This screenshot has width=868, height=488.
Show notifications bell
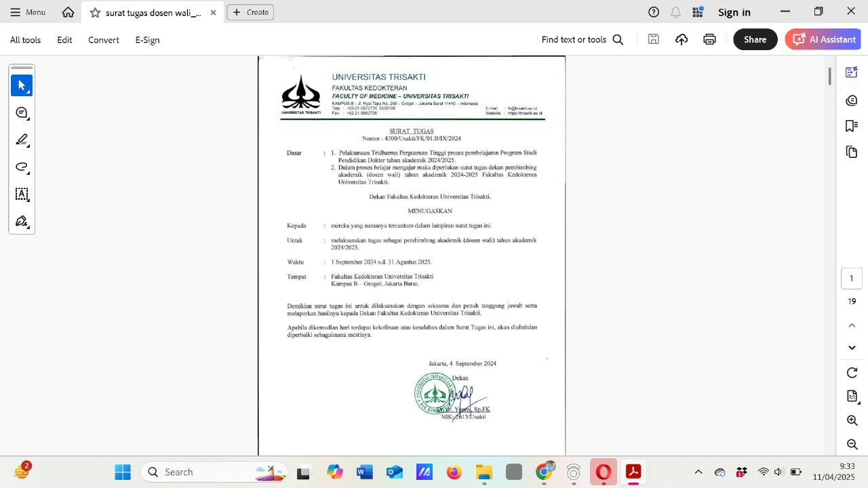(x=675, y=12)
